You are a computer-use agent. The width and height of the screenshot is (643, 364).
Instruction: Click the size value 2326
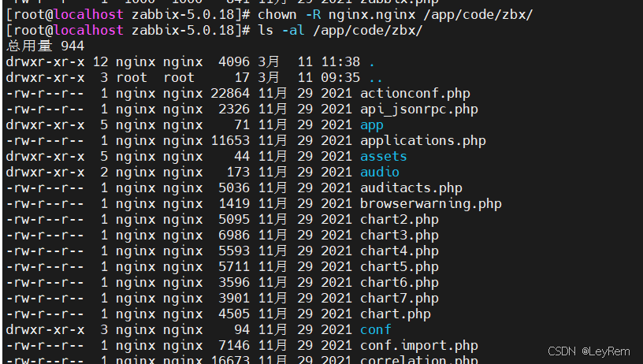234,110
